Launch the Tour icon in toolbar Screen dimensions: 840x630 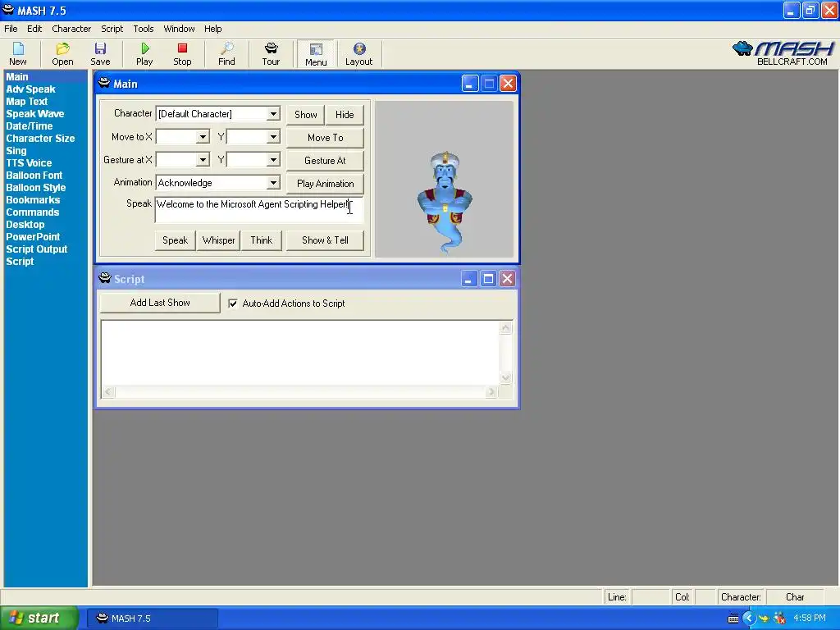[271, 53]
